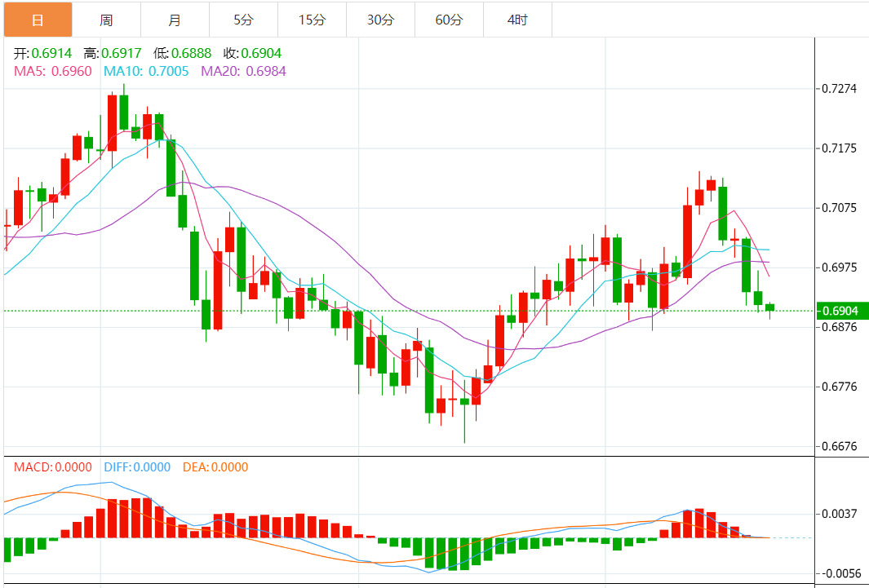This screenshot has height=588, width=869.
Task: Click the 开:0.6914 open price value
Action: (x=42, y=54)
